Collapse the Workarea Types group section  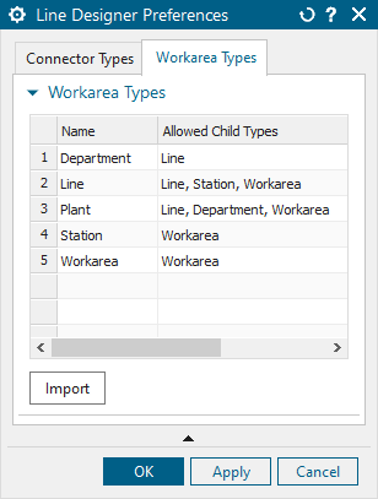pos(33,93)
